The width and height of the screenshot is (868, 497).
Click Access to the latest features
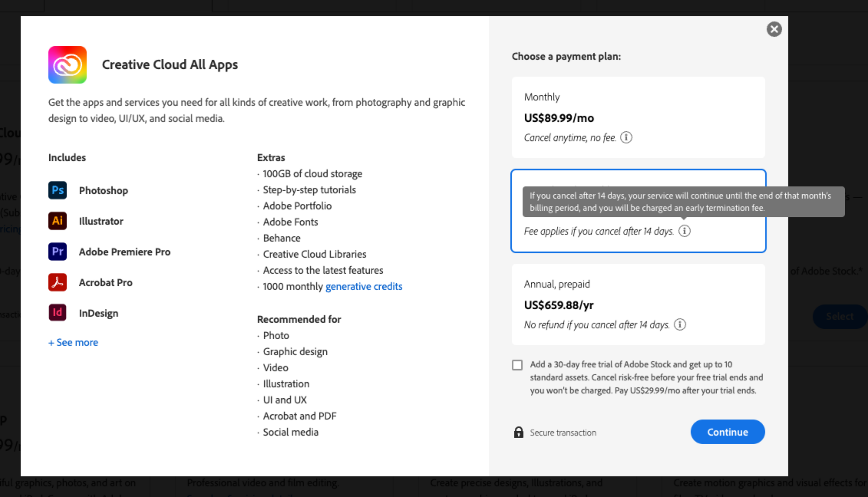pos(323,270)
